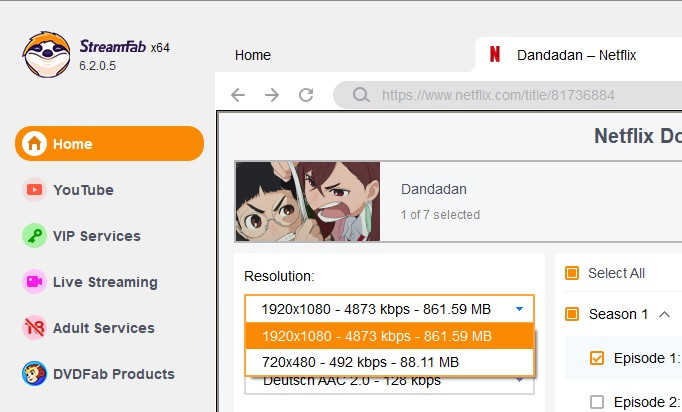The image size is (682, 412).
Task: Click the browser back arrow
Action: [238, 95]
